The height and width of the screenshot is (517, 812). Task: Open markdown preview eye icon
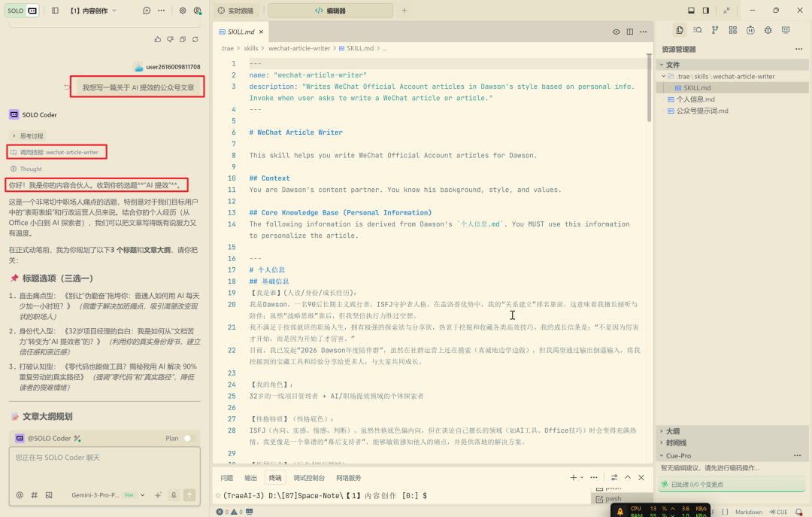pos(617,32)
